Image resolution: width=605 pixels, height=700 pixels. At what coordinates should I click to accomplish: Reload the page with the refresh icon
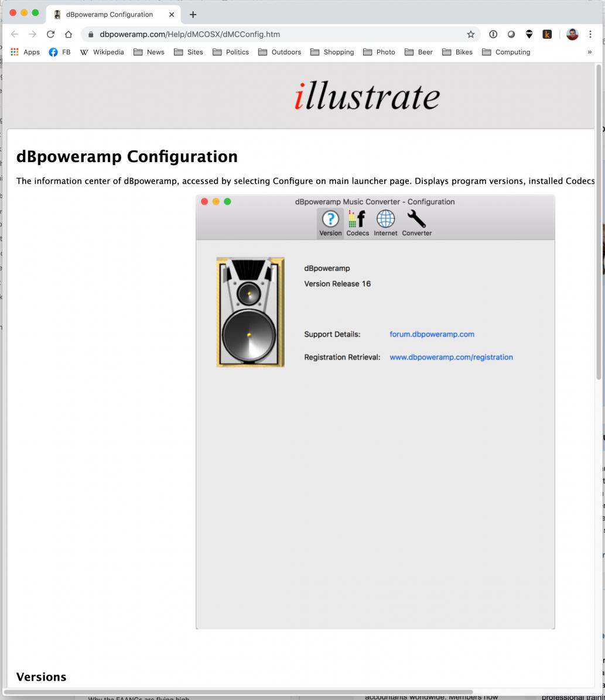[x=50, y=35]
